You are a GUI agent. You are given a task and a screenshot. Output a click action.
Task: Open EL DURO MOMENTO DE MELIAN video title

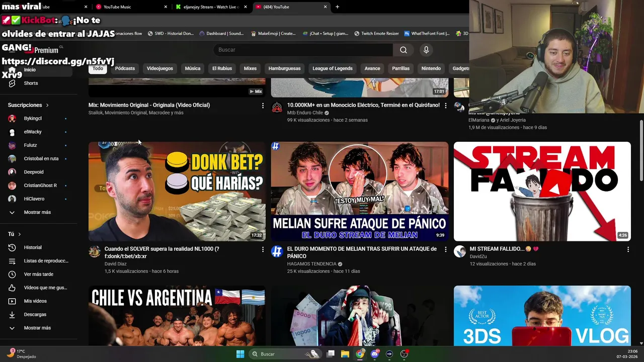tap(362, 252)
